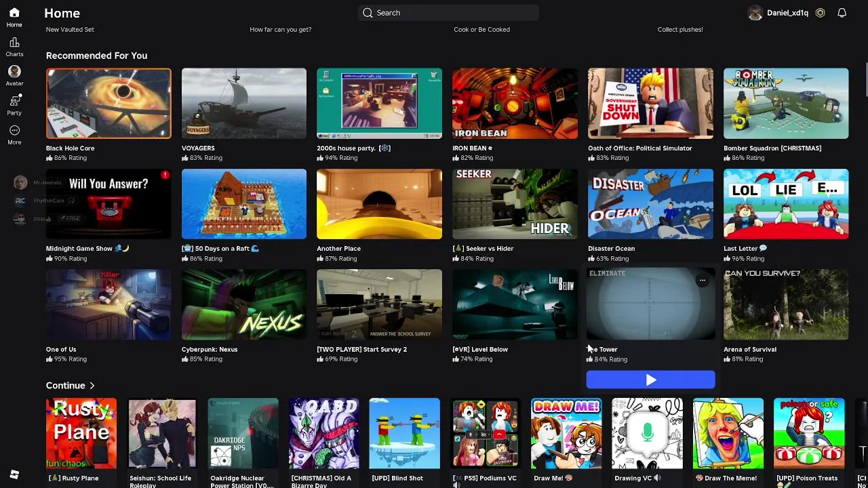The image size is (868, 488).
Task: Continue Draw Me! game
Action: coord(566,433)
